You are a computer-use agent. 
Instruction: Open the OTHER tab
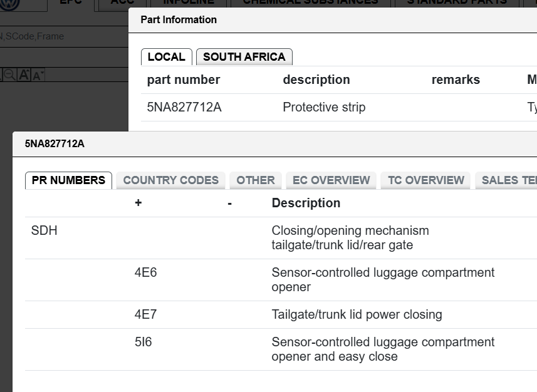tap(256, 180)
